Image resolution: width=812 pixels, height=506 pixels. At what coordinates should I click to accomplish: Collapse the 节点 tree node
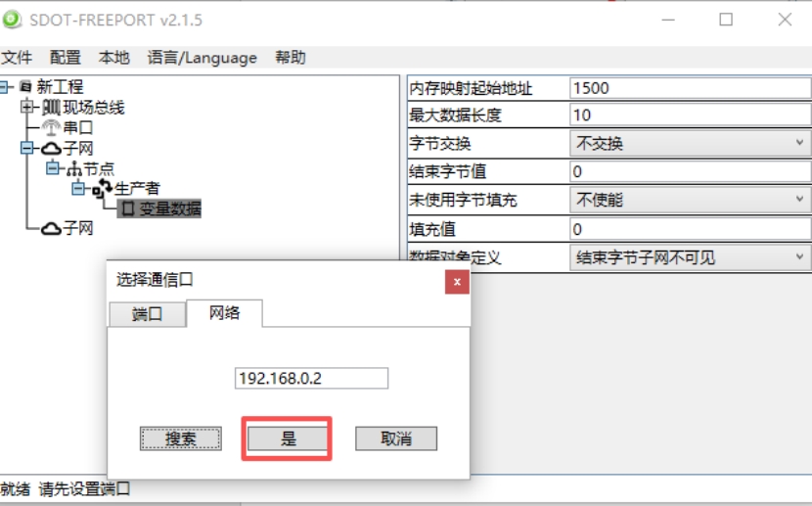click(52, 168)
